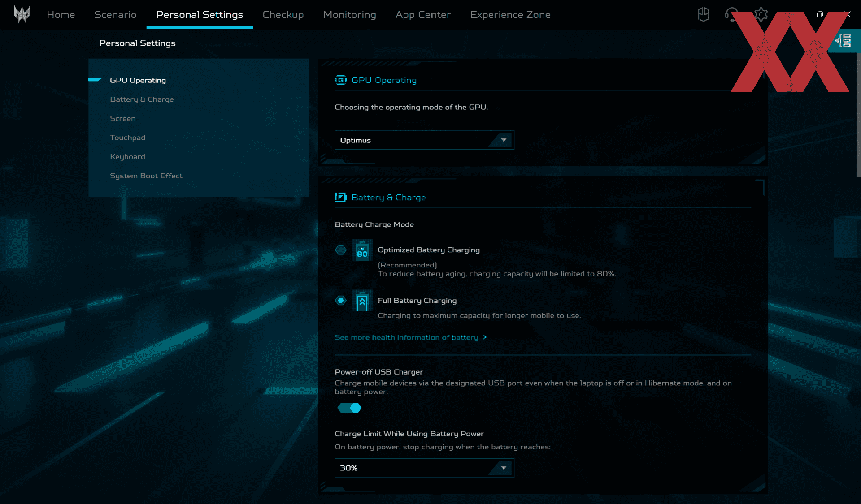The height and width of the screenshot is (504, 861).
Task: Open the headset support icon
Action: click(731, 14)
